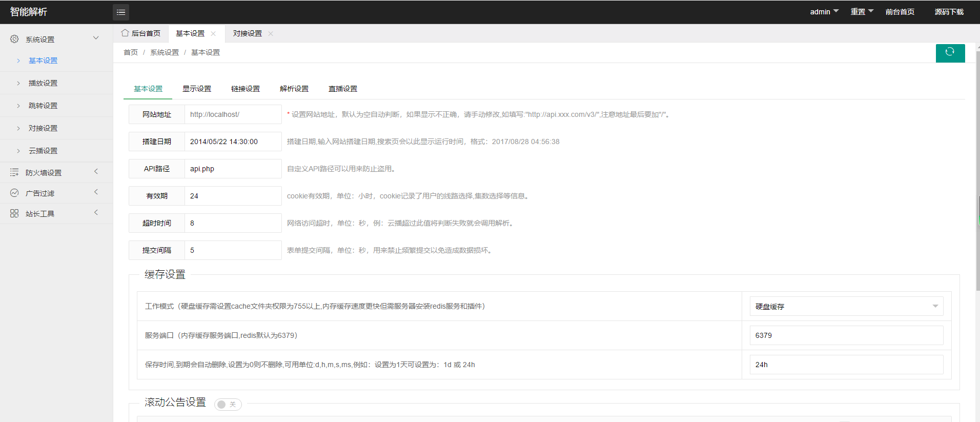Click the 超时时间 input field
The image size is (980, 422).
pyautogui.click(x=233, y=223)
